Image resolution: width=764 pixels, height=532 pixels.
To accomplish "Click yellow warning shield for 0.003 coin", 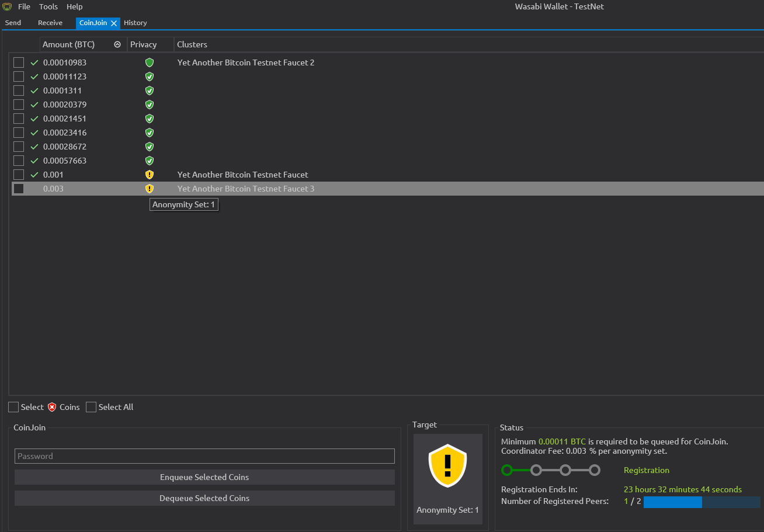I will pyautogui.click(x=150, y=189).
